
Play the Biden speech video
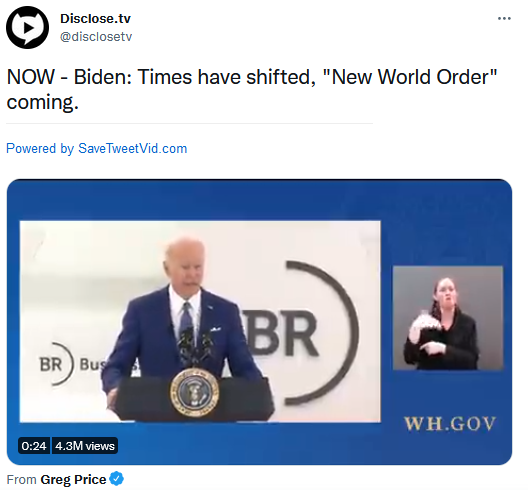(259, 322)
